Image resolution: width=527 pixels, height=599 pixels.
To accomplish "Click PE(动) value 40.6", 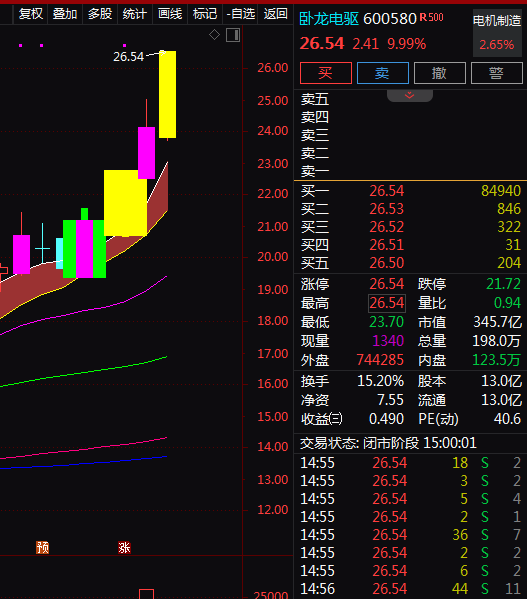I will (x=507, y=419).
